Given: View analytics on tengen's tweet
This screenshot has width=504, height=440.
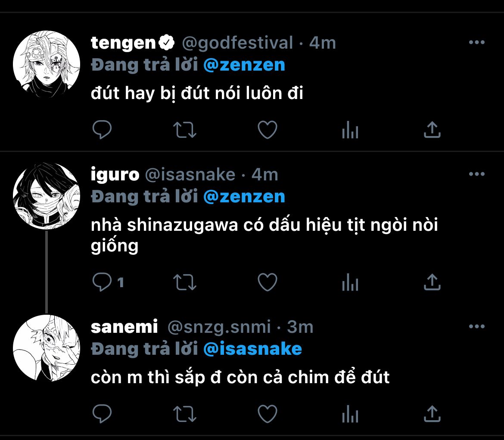Looking at the screenshot, I should 350,130.
